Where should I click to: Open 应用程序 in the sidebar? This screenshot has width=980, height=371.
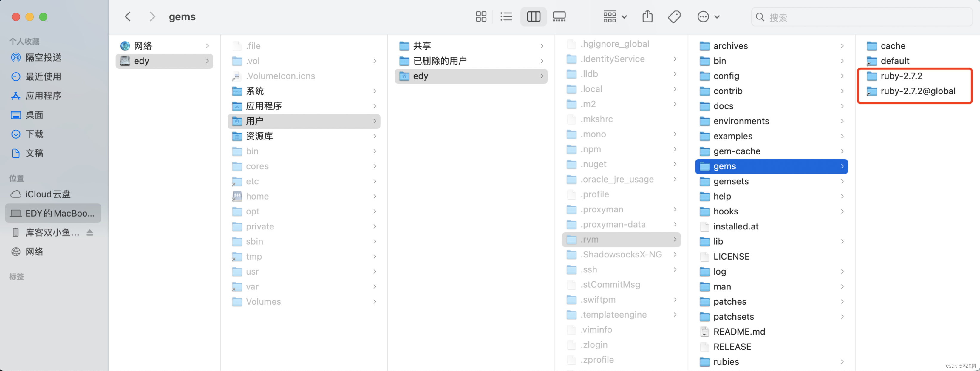(43, 96)
